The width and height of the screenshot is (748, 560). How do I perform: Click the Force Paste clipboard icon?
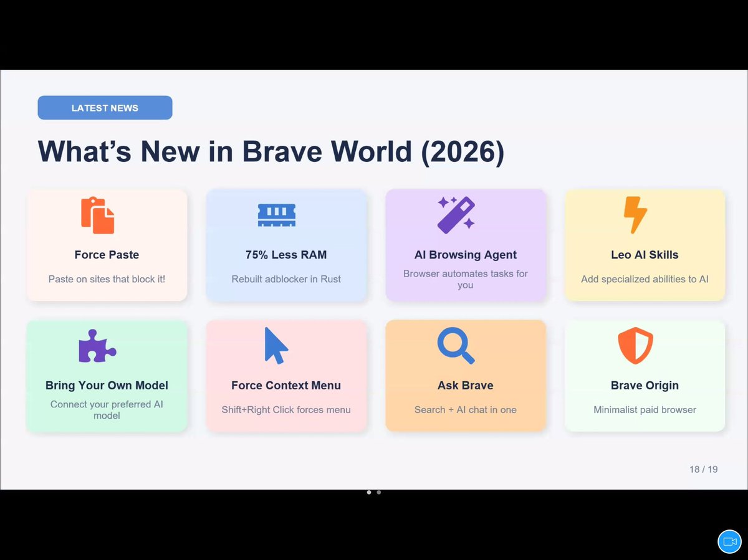(98, 216)
